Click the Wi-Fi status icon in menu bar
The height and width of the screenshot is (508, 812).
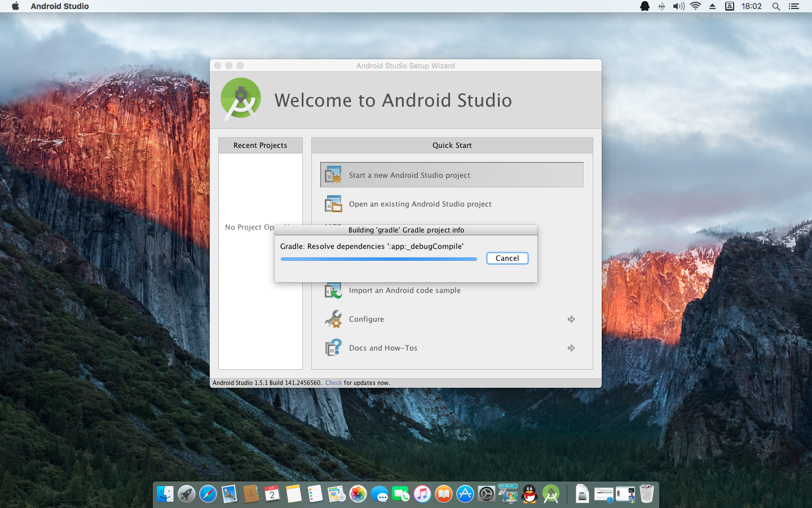[695, 6]
